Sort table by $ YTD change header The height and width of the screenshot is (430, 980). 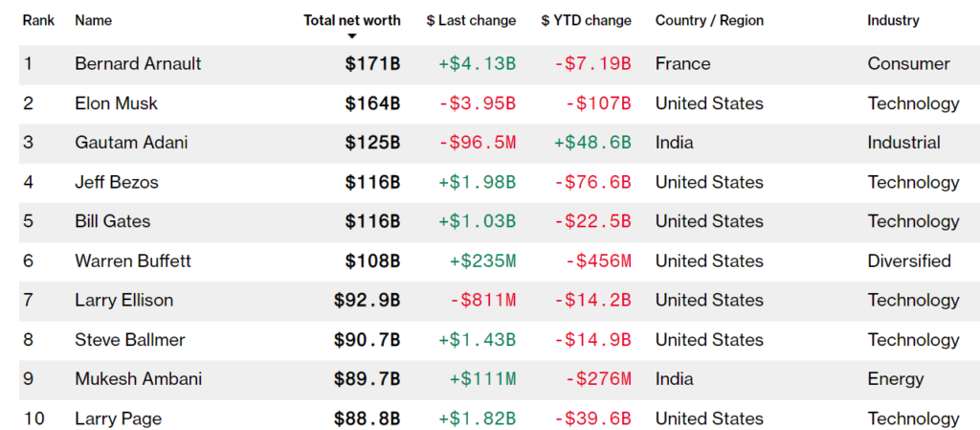pyautogui.click(x=587, y=20)
